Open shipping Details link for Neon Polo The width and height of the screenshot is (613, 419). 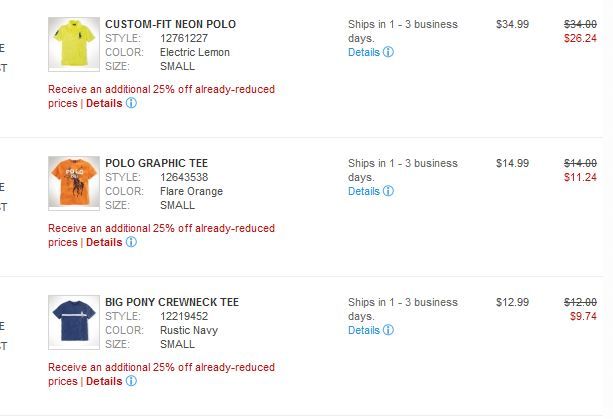point(364,52)
